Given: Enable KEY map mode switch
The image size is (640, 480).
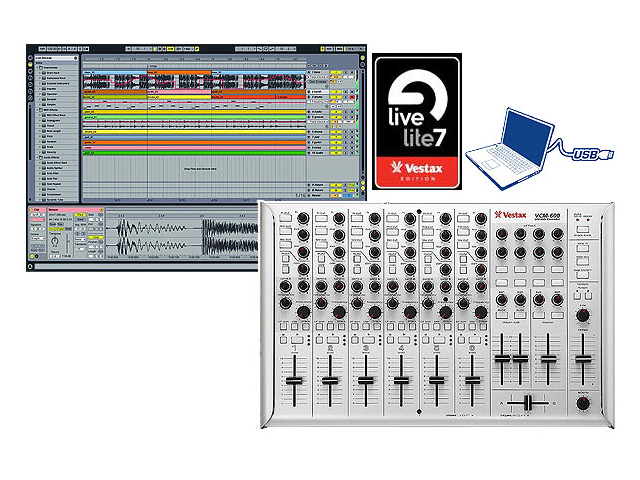Looking at the screenshot, I should [x=329, y=49].
